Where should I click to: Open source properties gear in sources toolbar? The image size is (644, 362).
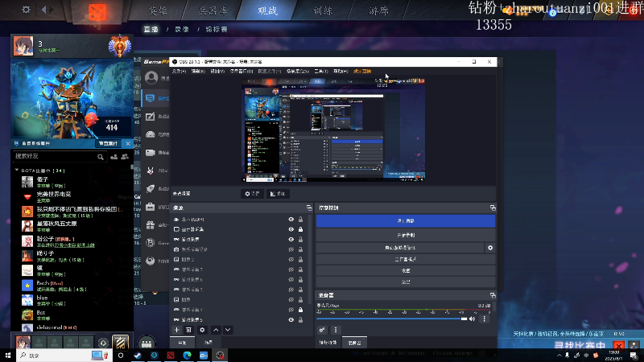[202, 330]
